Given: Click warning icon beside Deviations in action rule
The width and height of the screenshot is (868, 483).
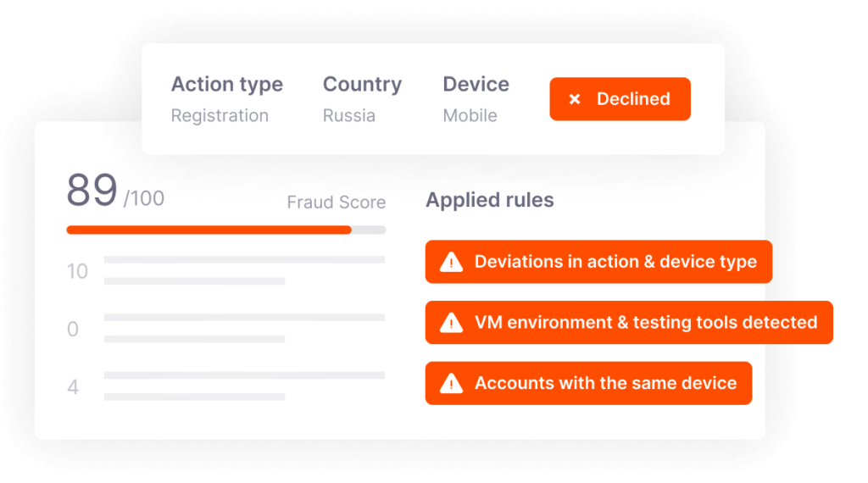Looking at the screenshot, I should coord(451,262).
